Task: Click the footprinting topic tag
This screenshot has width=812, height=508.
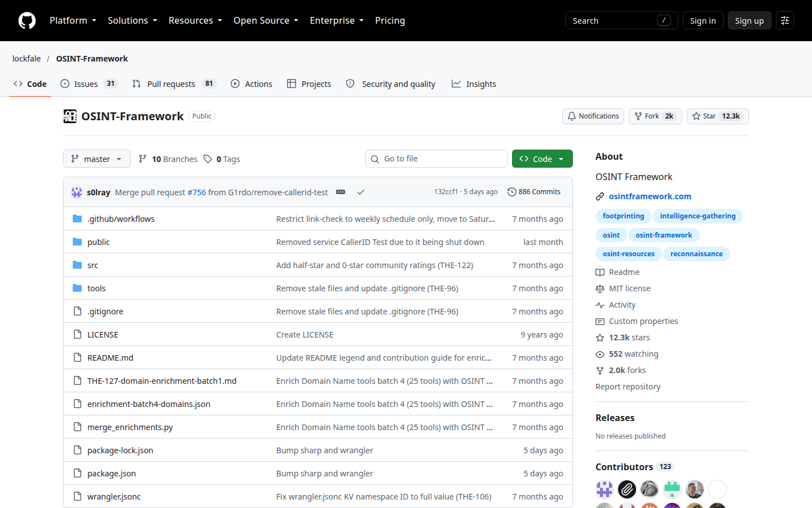Action: (623, 216)
